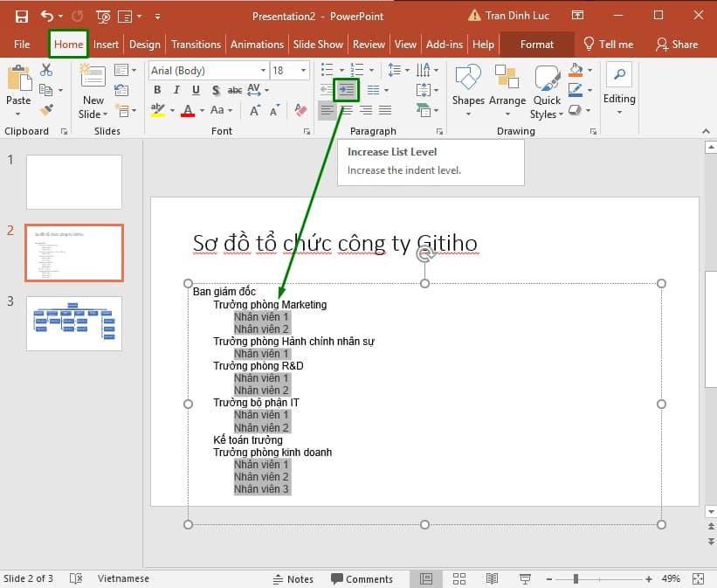Screen dimensions: 717x588
Task: Toggle center text alignment
Action: (346, 109)
